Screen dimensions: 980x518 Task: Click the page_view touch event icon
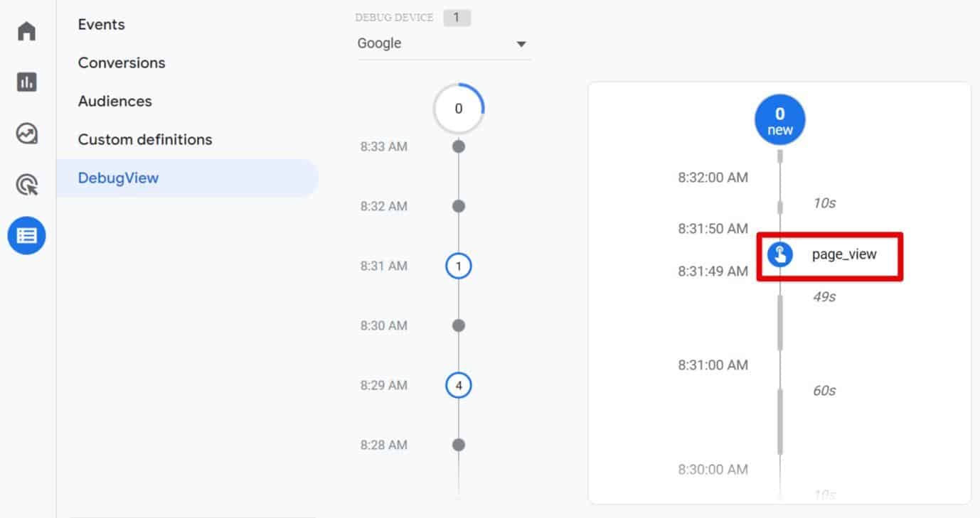pos(780,254)
